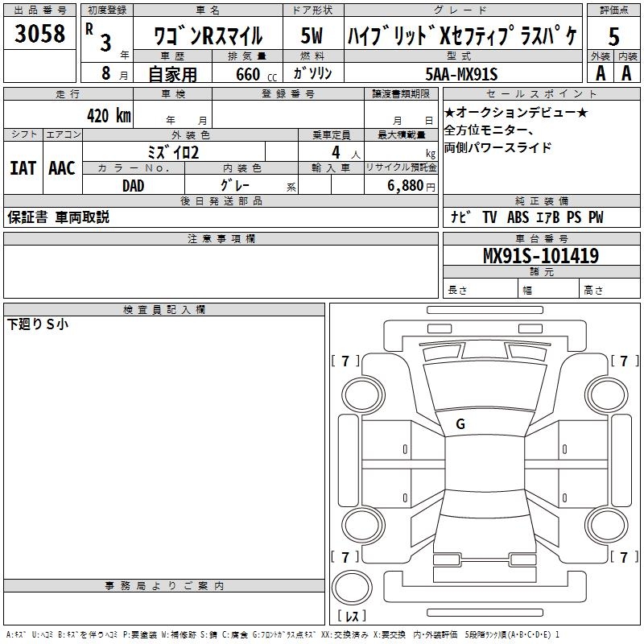Screen dimensions: 644x644
Task: Click the PS equipment entry
Action: click(574, 217)
